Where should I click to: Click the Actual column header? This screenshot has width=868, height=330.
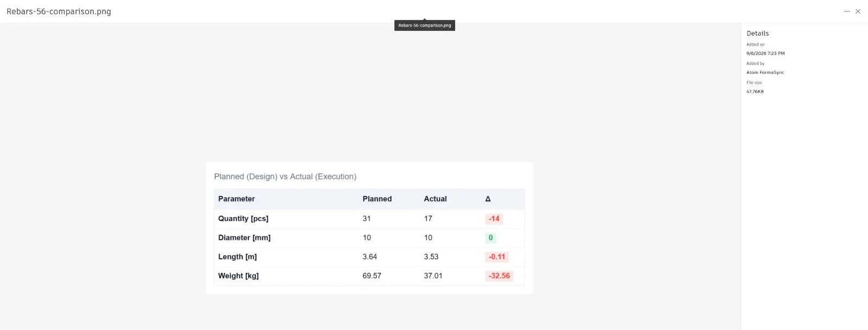[435, 199]
